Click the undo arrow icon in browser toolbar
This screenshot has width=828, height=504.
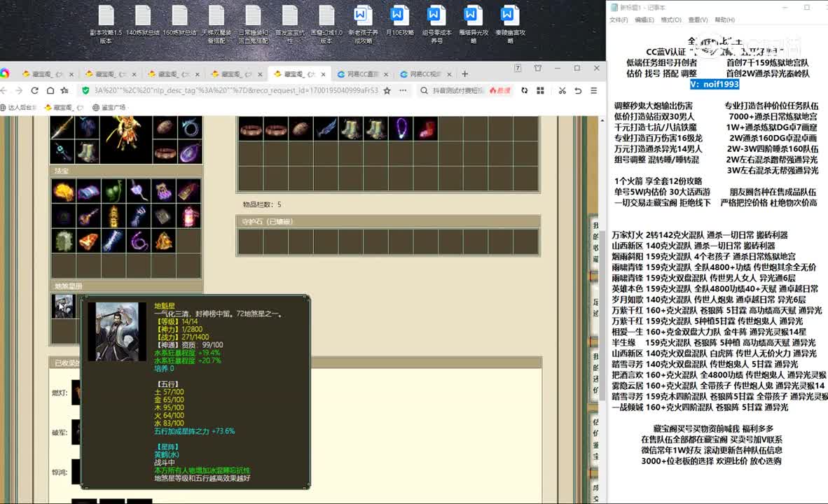point(578,91)
